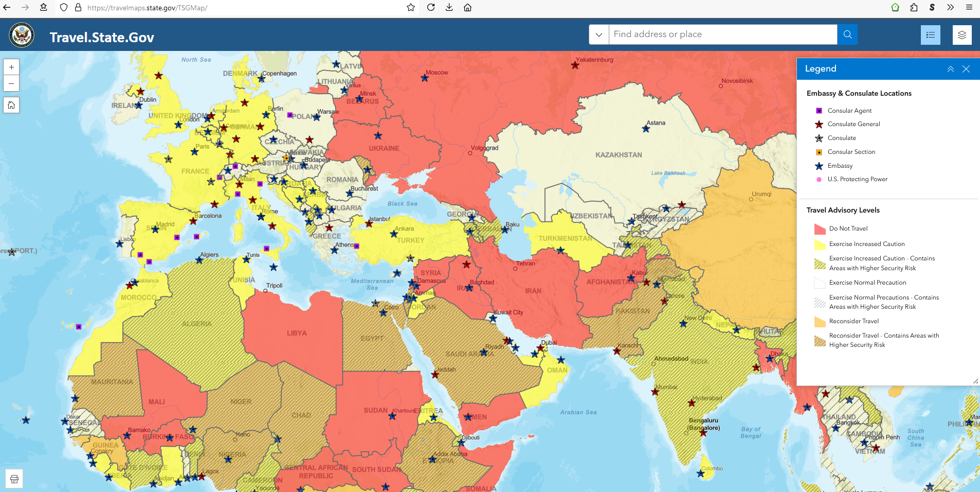Select the Dublin embassy star marker
The width and height of the screenshot is (980, 492).
[x=139, y=106]
